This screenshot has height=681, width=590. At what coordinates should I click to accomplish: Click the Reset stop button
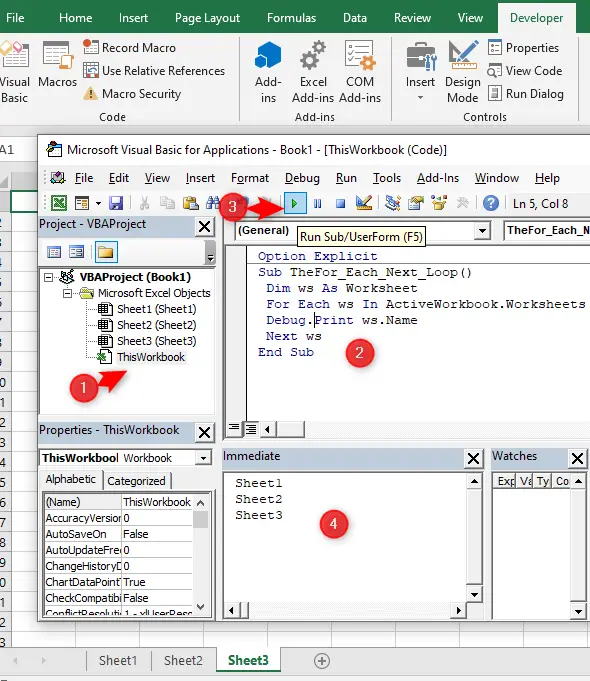tap(341, 203)
